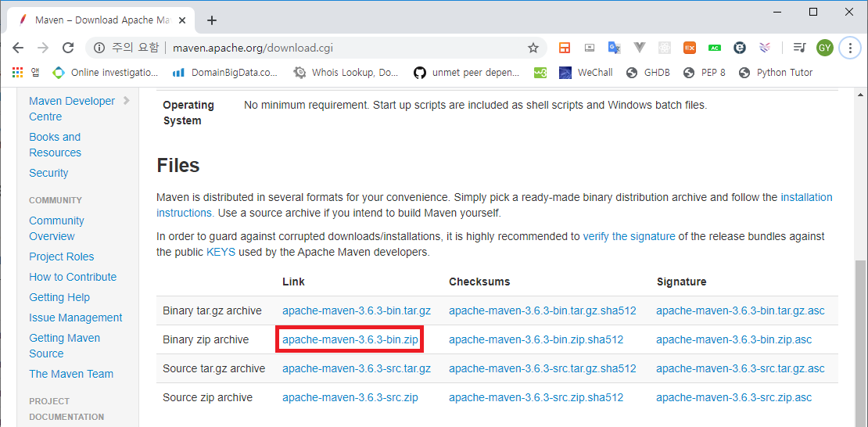Download apache-maven-3.6.3-src.zip
This screenshot has width=868, height=427.
[350, 397]
